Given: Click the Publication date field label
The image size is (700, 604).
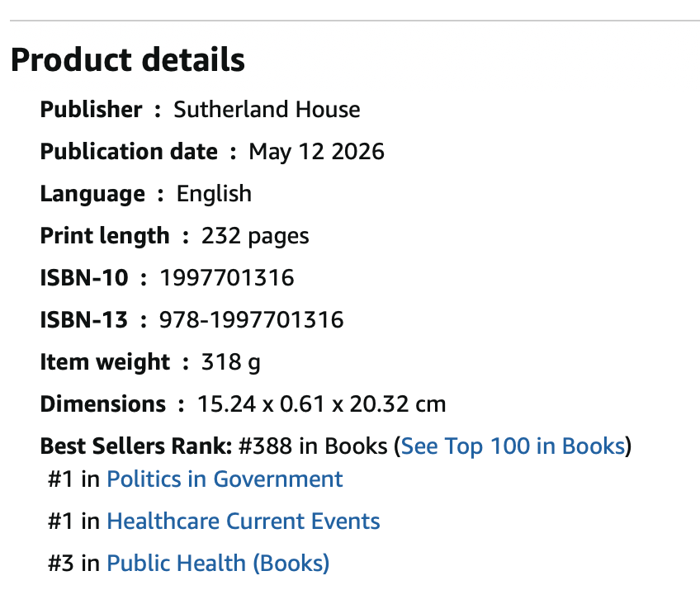Looking at the screenshot, I should [x=129, y=152].
